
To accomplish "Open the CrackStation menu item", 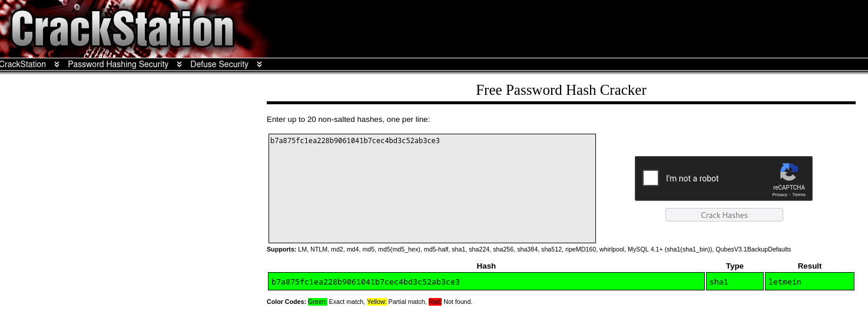I will [22, 64].
